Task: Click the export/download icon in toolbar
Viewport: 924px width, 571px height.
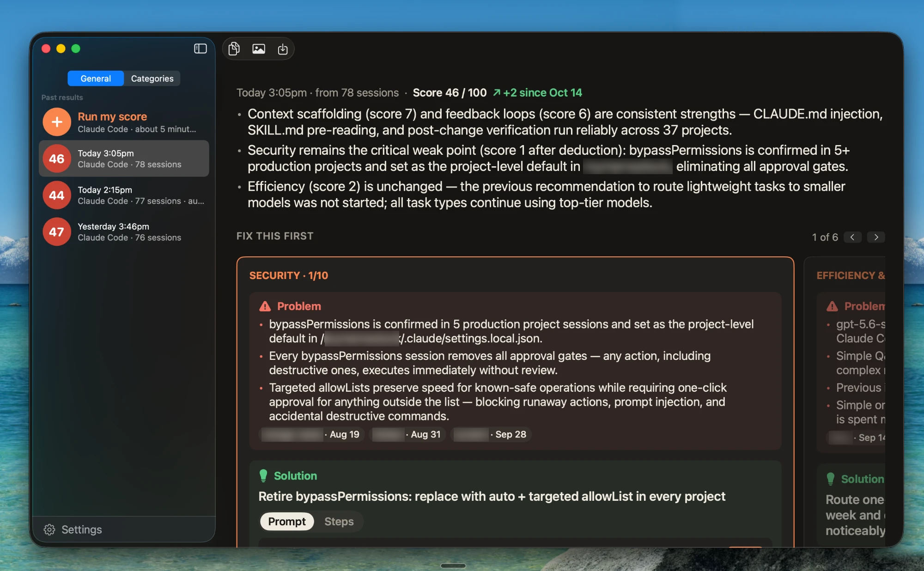Action: [x=283, y=49]
